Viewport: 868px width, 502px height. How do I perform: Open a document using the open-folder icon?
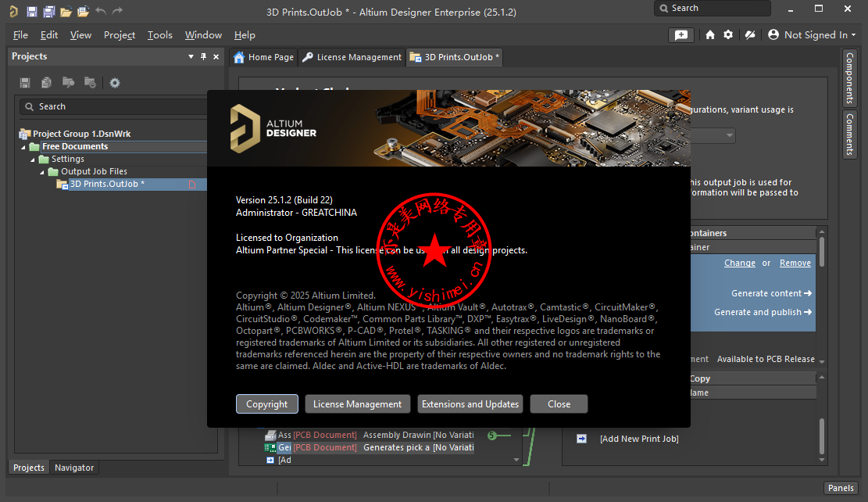[x=66, y=11]
